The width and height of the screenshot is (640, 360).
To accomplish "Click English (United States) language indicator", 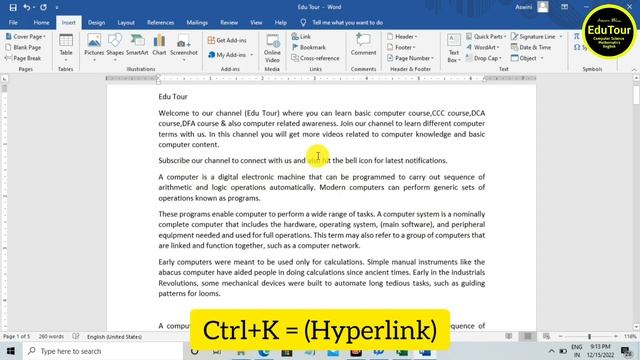I will click(x=114, y=337).
